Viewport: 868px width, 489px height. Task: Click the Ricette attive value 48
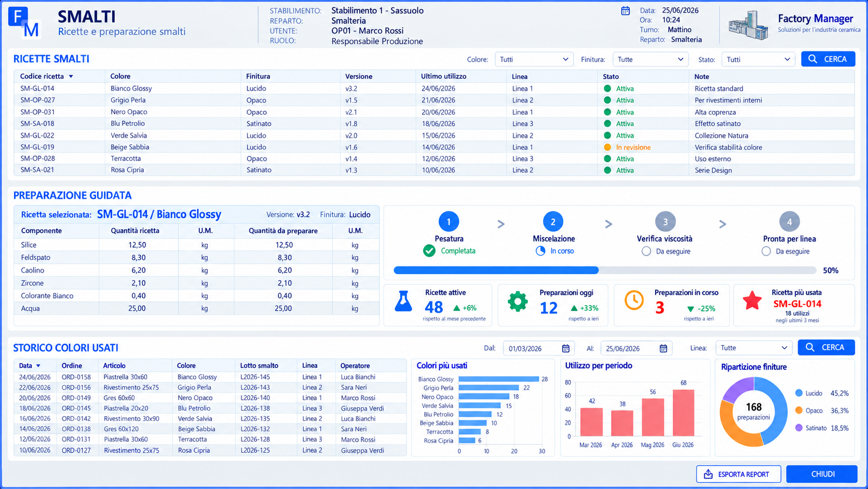point(434,308)
